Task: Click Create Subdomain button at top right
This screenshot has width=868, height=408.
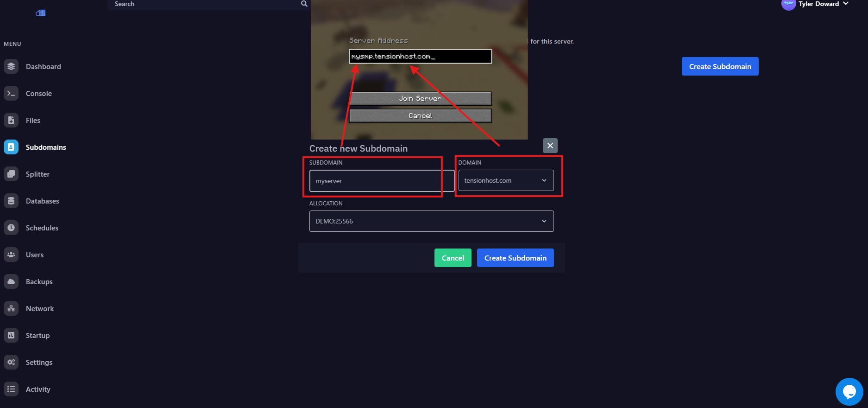Action: pos(720,66)
